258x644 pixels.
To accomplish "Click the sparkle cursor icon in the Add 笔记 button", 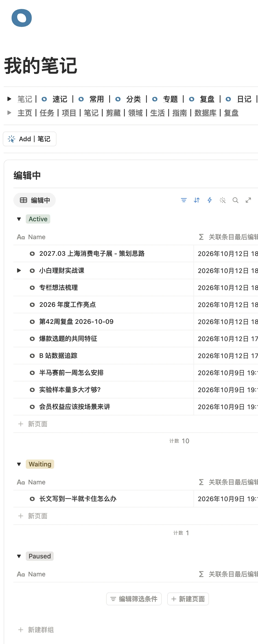I will point(12,139).
